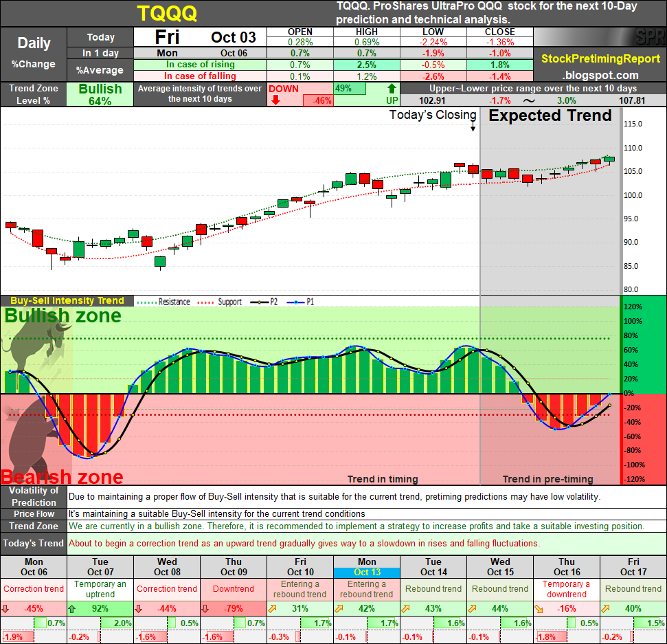Image resolution: width=667 pixels, height=644 pixels.
Task: Click the Expected Trend heading
Action: (x=550, y=115)
